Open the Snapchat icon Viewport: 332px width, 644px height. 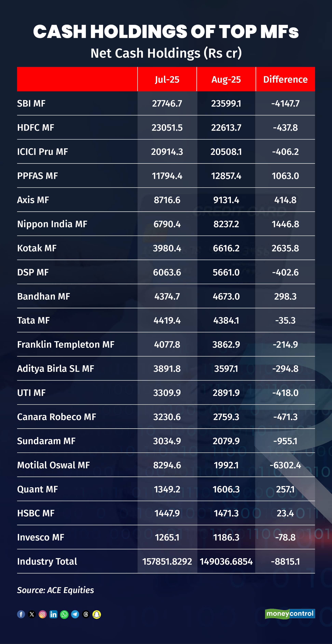click(x=97, y=614)
